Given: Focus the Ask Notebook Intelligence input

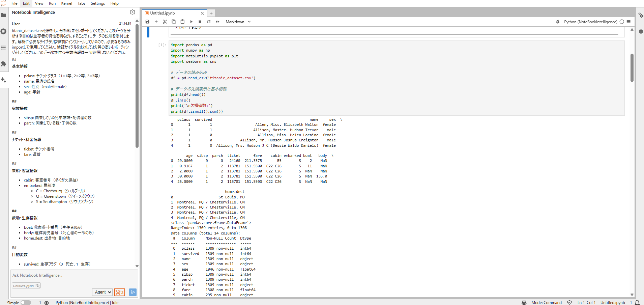Looking at the screenshot, I should coord(74,275).
